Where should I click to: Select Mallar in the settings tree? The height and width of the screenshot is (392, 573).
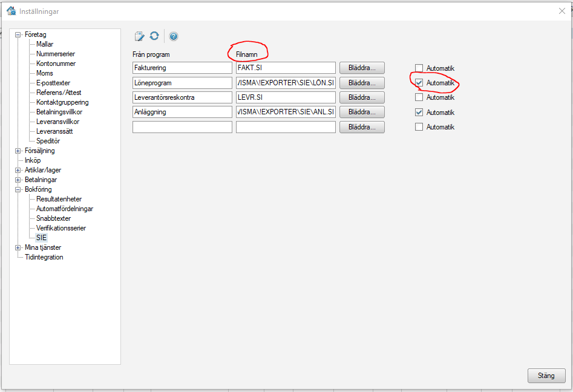pos(45,44)
